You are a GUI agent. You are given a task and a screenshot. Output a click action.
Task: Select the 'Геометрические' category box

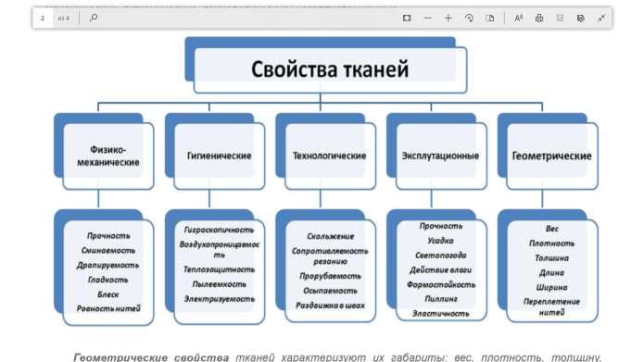point(552,156)
